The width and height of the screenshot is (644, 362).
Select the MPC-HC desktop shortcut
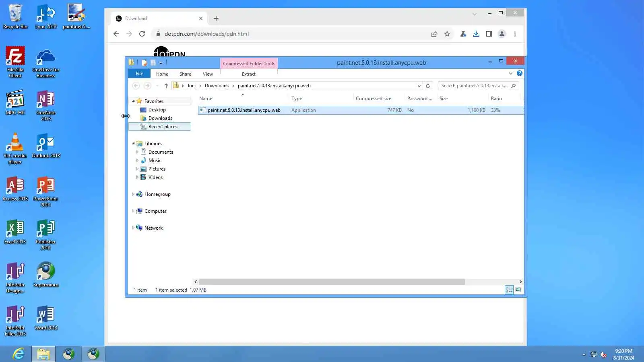[15, 102]
